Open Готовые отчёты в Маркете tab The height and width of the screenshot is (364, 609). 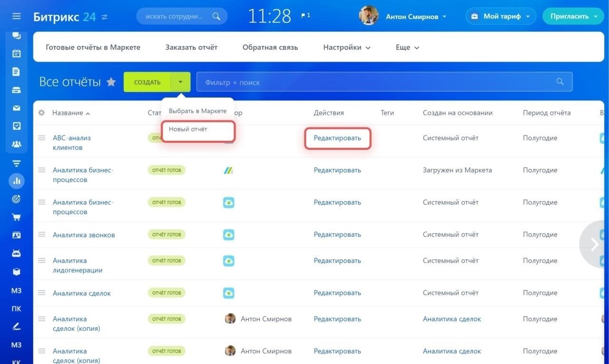[93, 47]
